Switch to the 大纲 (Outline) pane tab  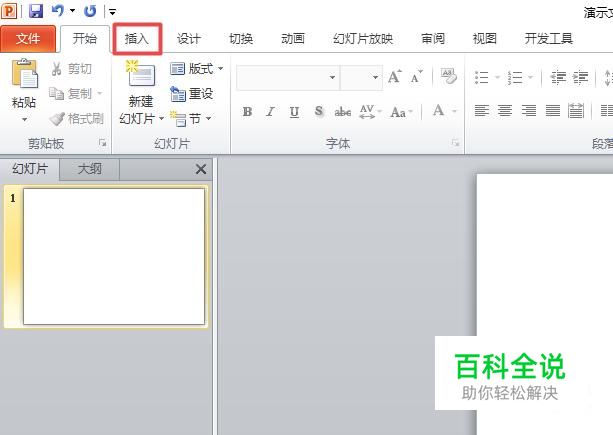point(90,169)
